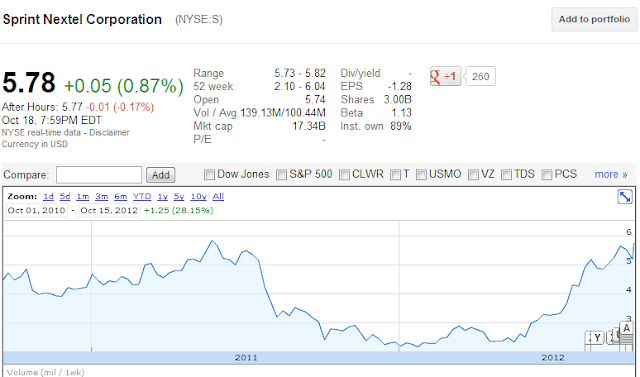Click the (NYSE:S) ticker symbol

[x=199, y=20]
